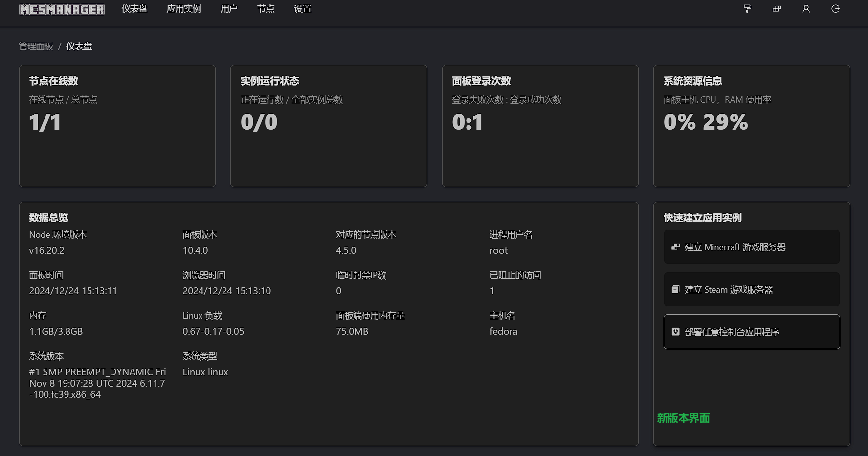Click the Minecraft blocks icon in quick create

[675, 247]
